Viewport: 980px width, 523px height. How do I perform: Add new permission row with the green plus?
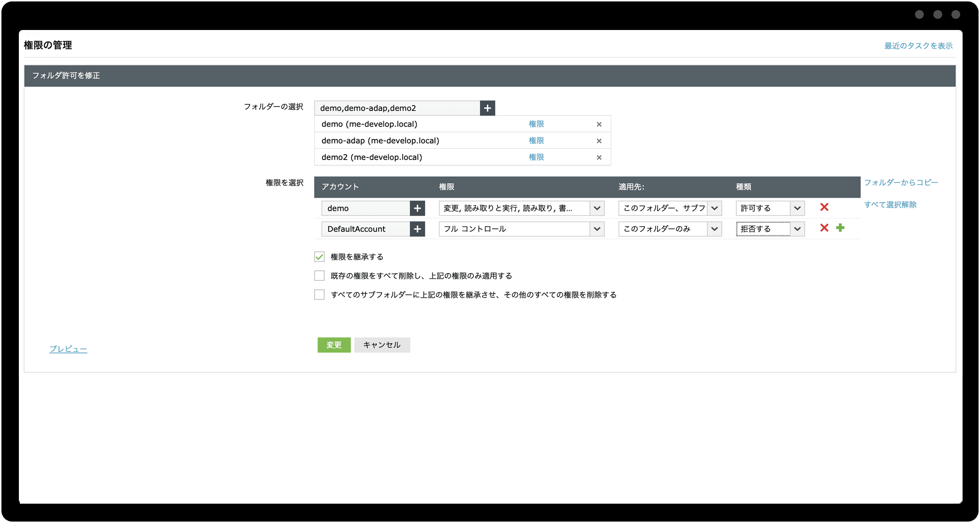(840, 228)
